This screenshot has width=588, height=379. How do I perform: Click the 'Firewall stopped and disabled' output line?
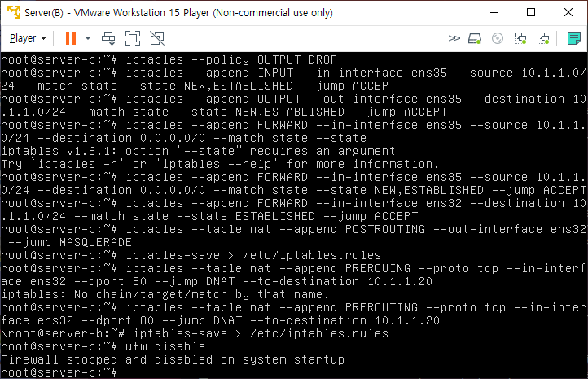point(173,359)
